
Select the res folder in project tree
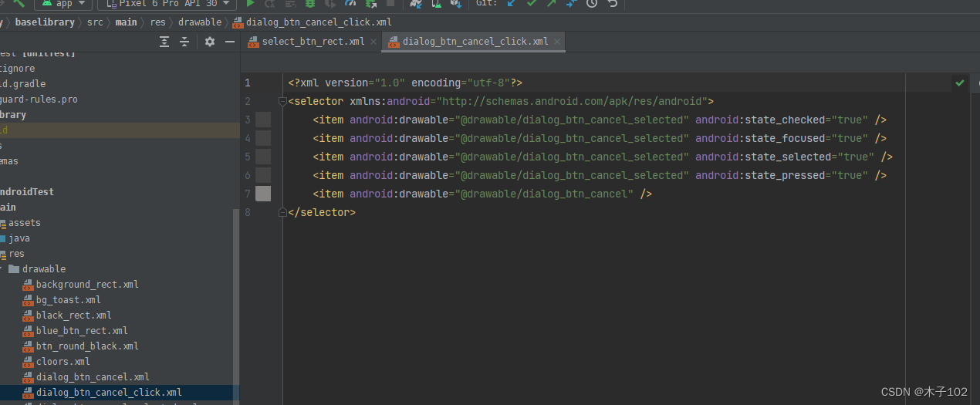(x=16, y=254)
